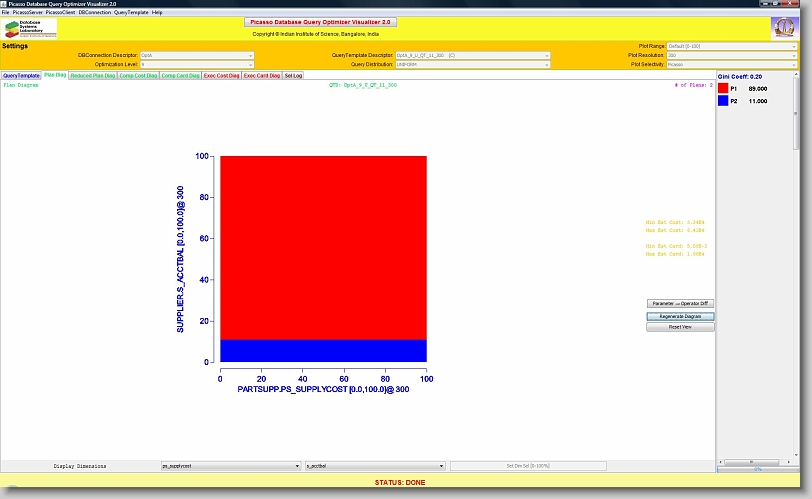Expand the Optimization Level dropdown
Screen dimensions: 812x499
coord(196,64)
